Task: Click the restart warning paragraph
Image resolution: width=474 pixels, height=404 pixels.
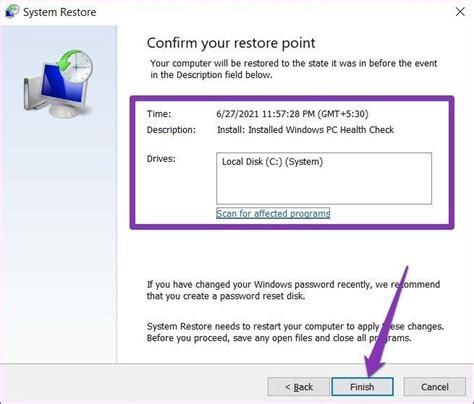Action: [x=295, y=332]
